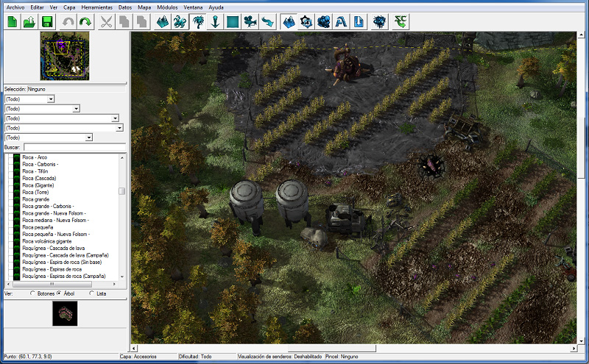Screen dimensions: 589x364
Task: Open the fifth (Todo) filter dropdown
Action: (x=88, y=138)
